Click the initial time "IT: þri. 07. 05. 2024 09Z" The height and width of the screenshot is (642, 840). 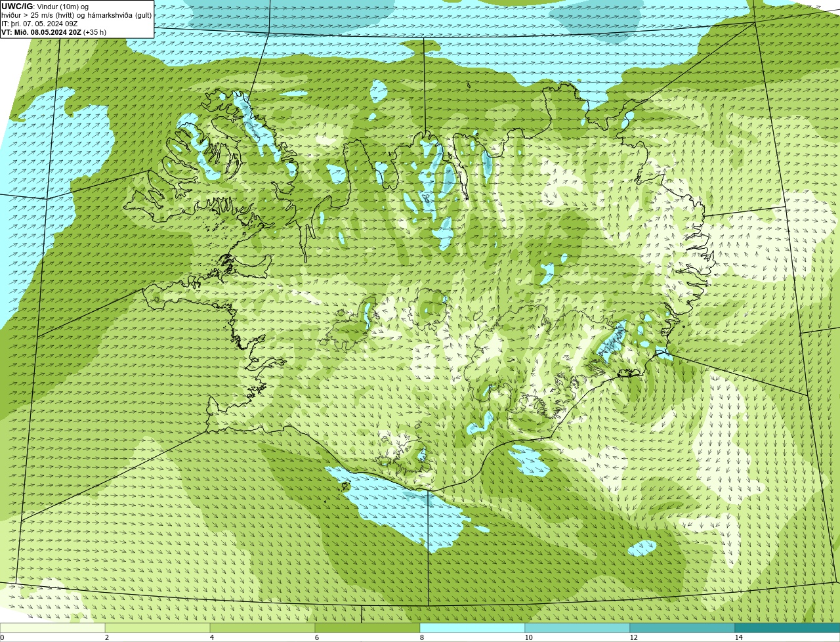point(39,24)
